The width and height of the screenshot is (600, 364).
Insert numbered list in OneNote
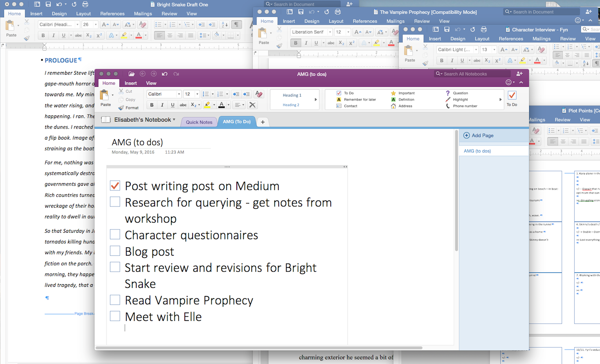click(220, 94)
